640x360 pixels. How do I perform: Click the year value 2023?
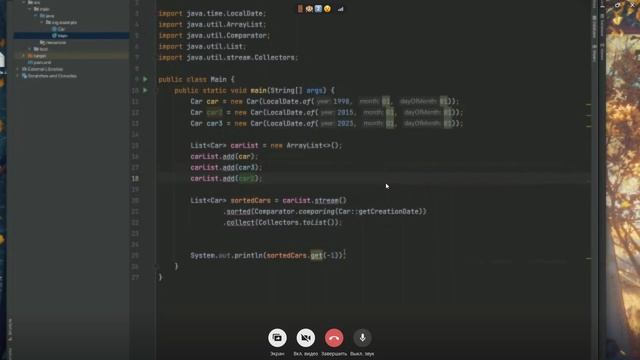point(345,123)
